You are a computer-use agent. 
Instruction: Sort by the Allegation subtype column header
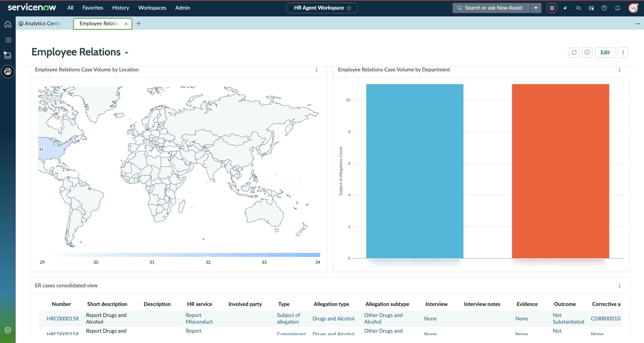387,304
